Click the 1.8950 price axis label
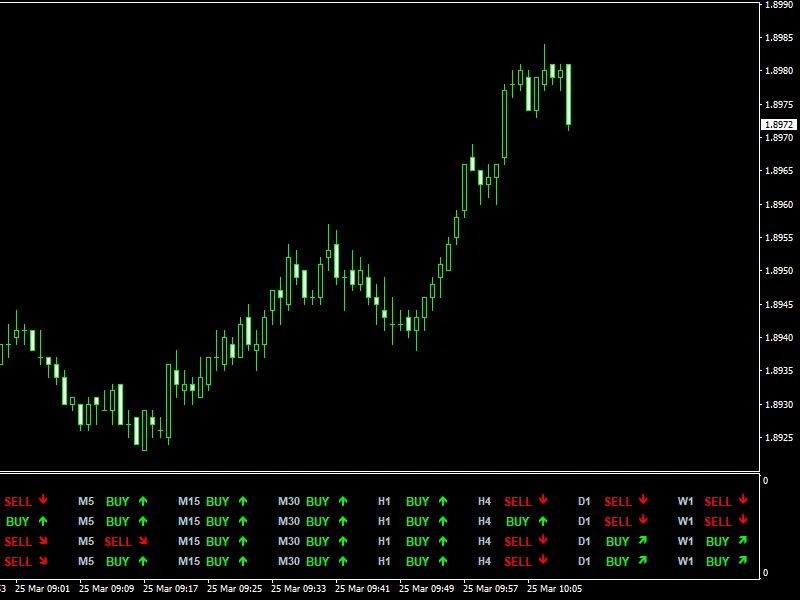The width and height of the screenshot is (800, 600). point(779,271)
